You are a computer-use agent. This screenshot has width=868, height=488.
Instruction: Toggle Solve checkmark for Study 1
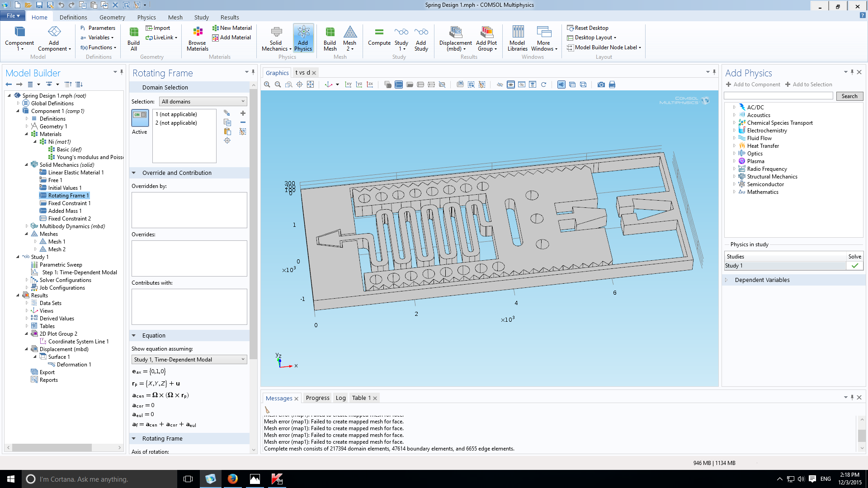pos(854,266)
